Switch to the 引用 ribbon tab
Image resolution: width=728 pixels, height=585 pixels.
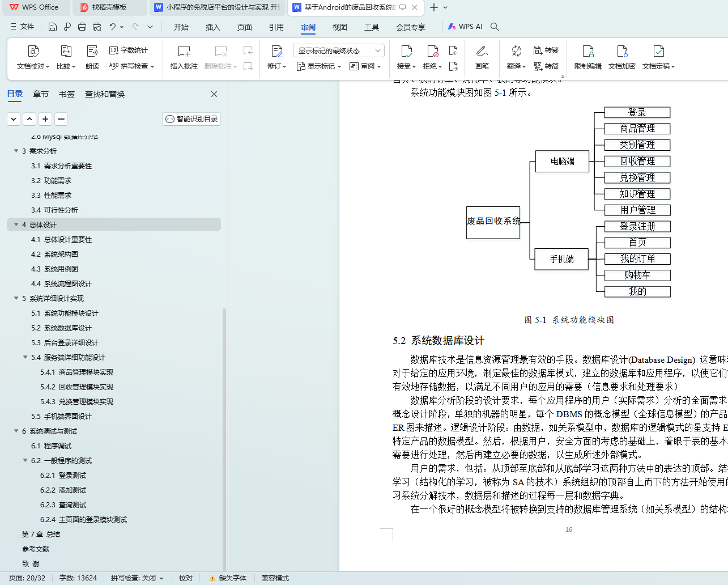coord(276,27)
